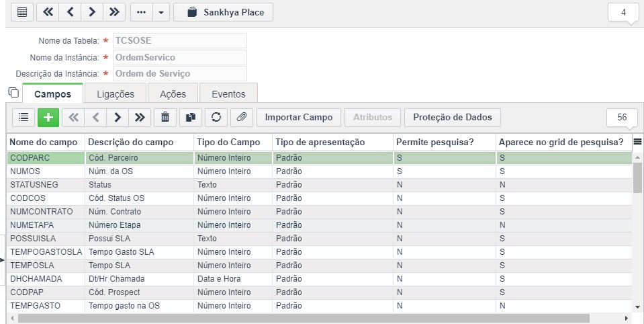Select the STATUSNEG field row

(x=320, y=185)
